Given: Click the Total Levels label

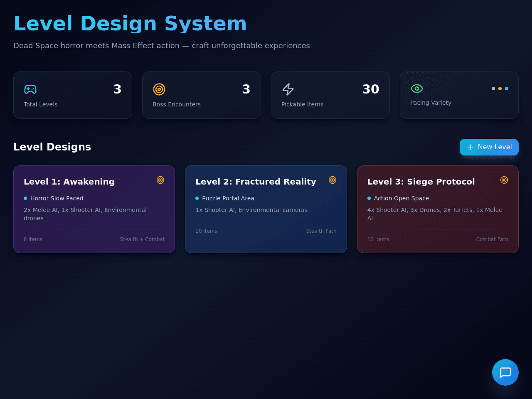Looking at the screenshot, I should click(x=40, y=104).
